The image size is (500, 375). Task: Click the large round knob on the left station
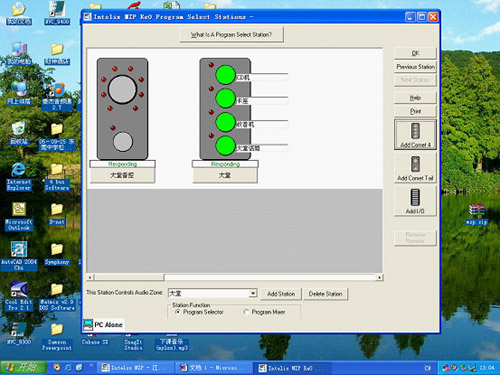point(122,89)
